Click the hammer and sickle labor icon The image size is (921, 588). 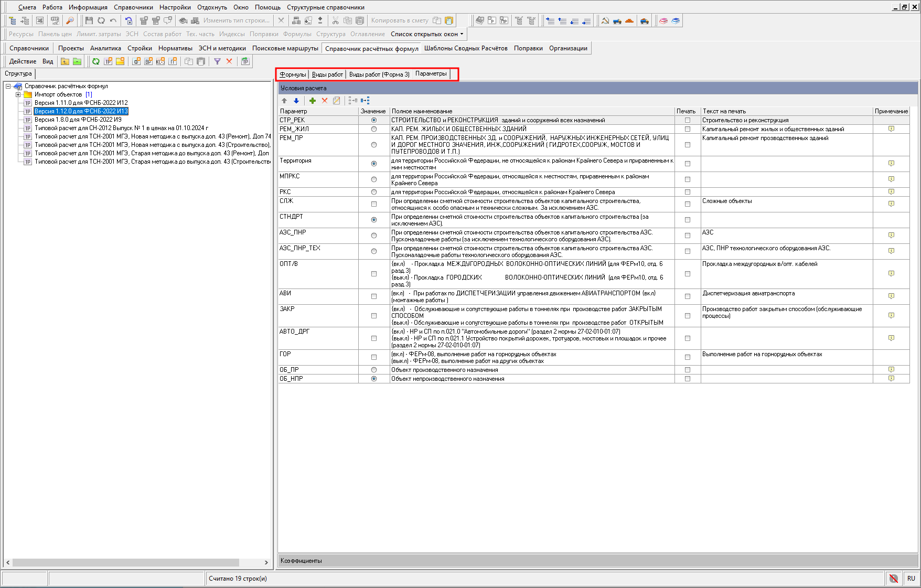click(x=605, y=20)
